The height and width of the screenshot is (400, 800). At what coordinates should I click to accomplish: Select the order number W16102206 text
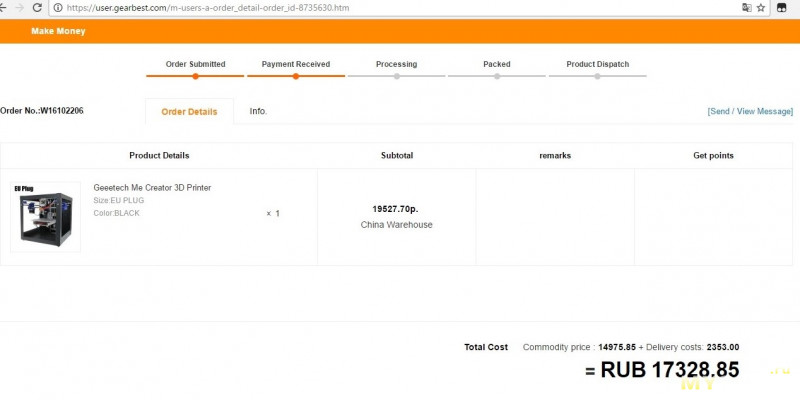(x=62, y=111)
